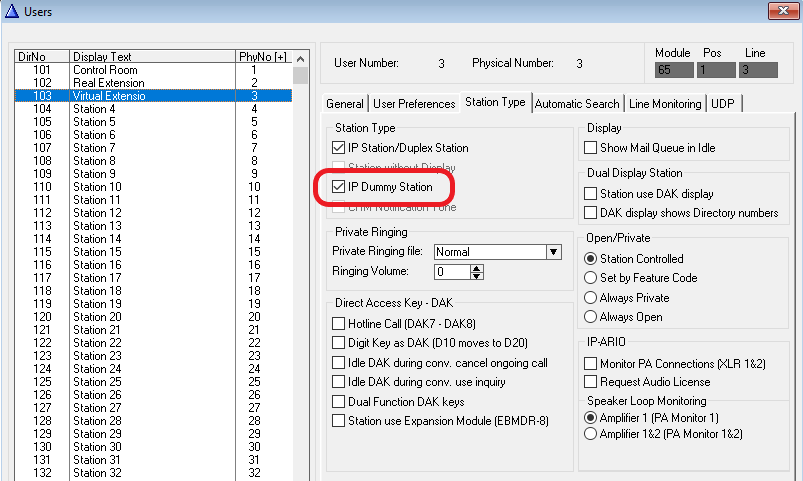The image size is (803, 481).
Task: Select the Station 5 row
Action: (153, 122)
